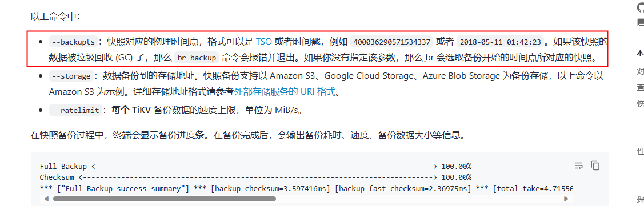The image size is (644, 206).
Task: Select sidebar entry starting with 性
Action: click(x=641, y=151)
